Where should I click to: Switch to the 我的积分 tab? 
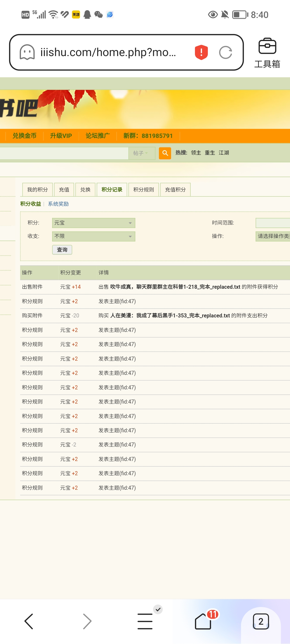(x=37, y=190)
